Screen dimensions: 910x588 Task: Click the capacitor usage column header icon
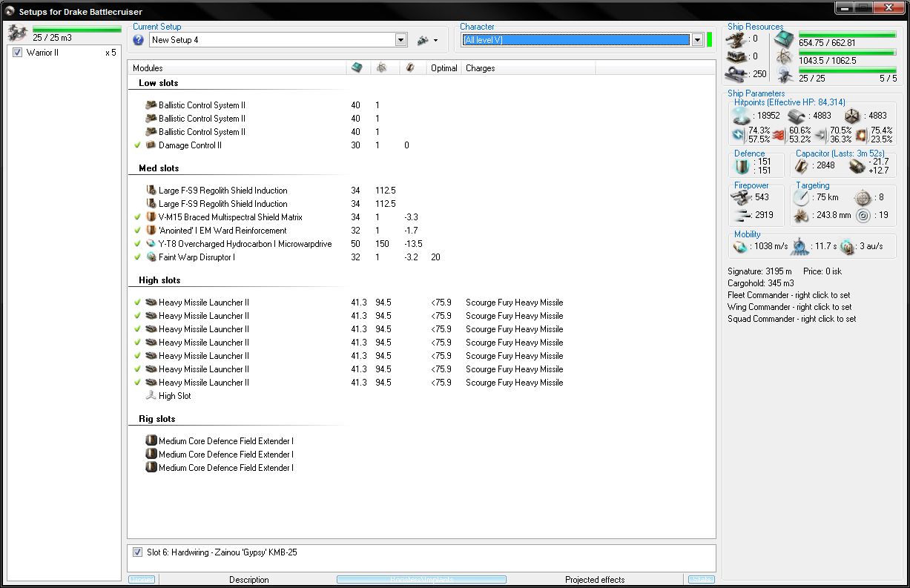click(x=410, y=67)
